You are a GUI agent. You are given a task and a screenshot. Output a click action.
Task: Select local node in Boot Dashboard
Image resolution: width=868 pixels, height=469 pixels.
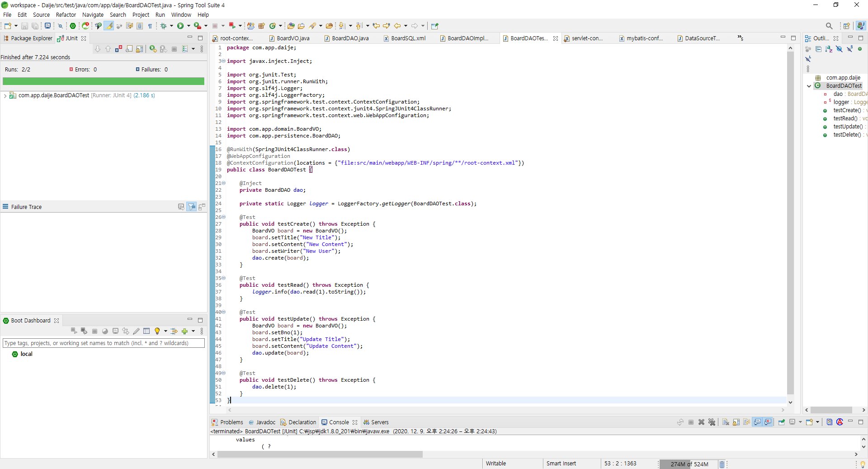(27, 354)
